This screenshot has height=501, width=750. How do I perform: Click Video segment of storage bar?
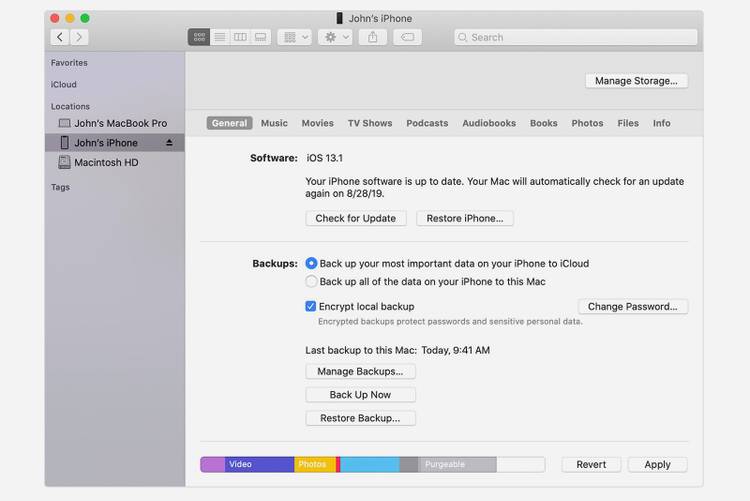[259, 464]
